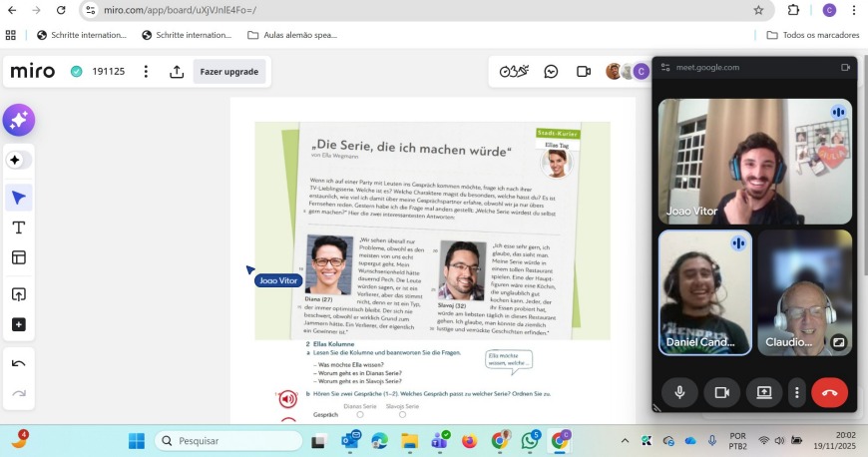Open Todos os marcadores bookmarks folder
868x457 pixels.
(812, 35)
